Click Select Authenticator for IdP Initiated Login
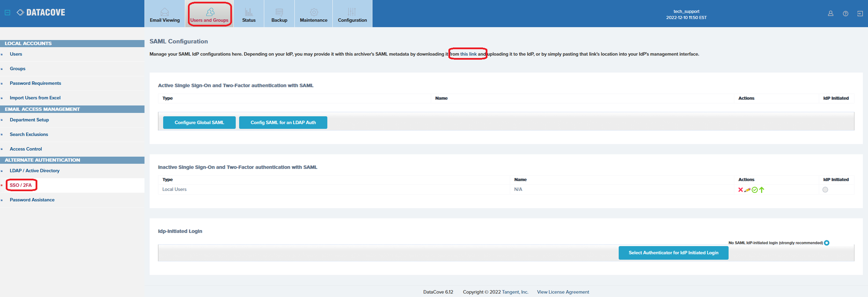The width and height of the screenshot is (868, 297). [x=673, y=253]
